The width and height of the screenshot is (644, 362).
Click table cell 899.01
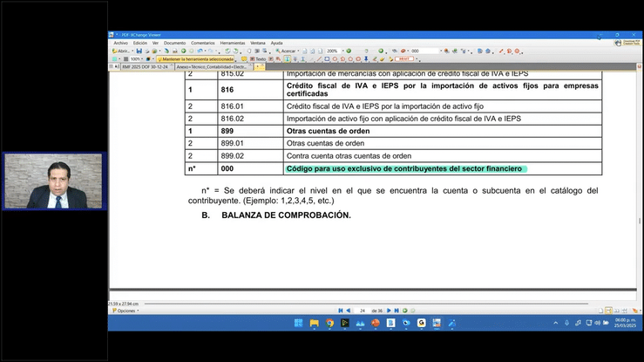coord(232,143)
